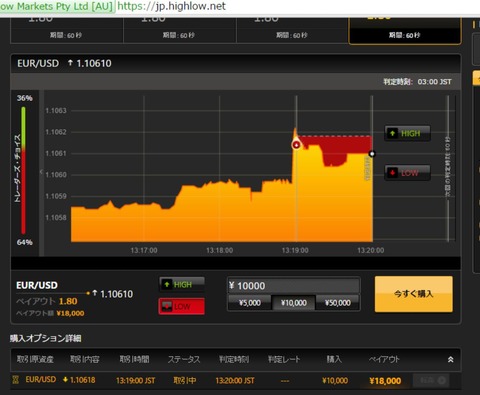
Task: Click the ステータス column header
Action: [x=184, y=359]
